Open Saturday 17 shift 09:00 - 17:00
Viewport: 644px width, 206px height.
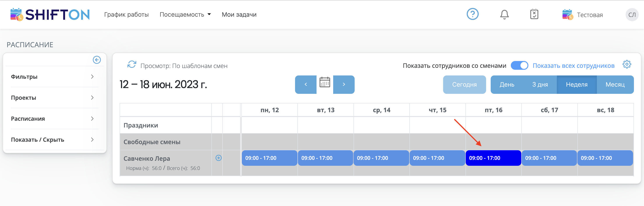point(549,158)
